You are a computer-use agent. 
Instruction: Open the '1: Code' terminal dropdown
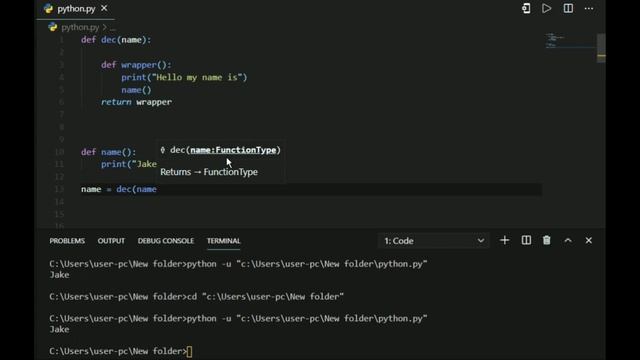click(x=433, y=241)
